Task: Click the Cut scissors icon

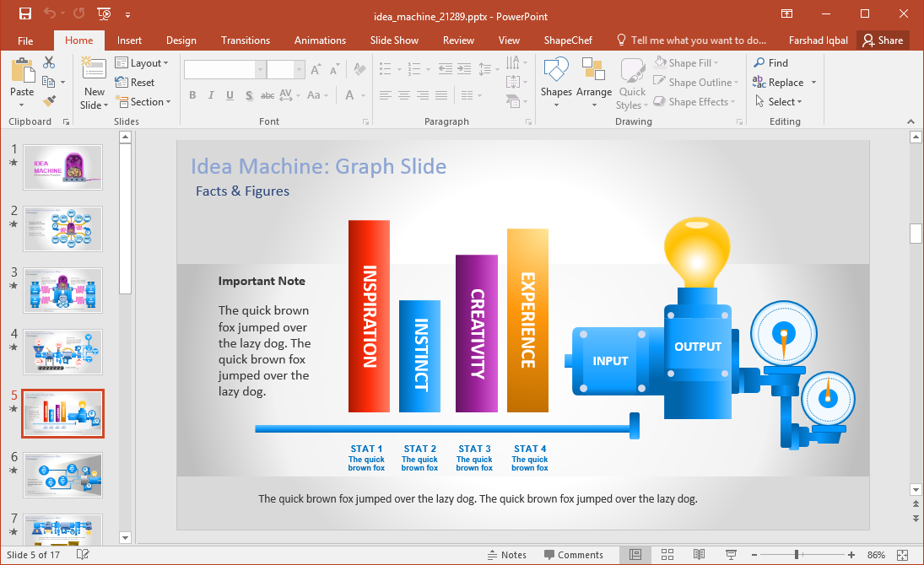Action: (x=49, y=62)
